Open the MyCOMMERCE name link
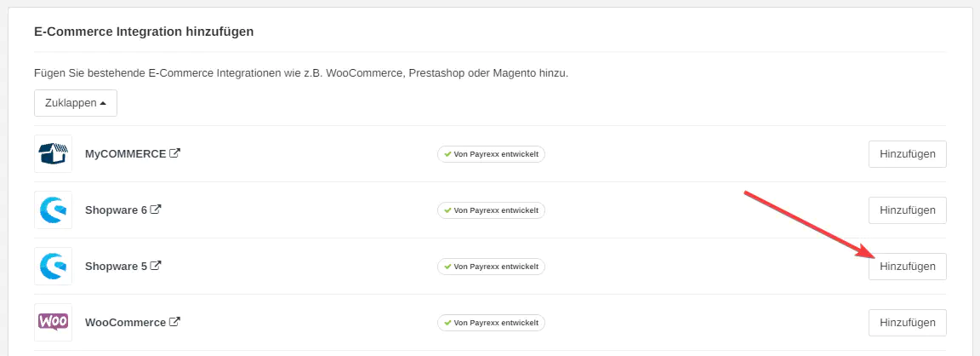980x356 pixels. coord(125,154)
